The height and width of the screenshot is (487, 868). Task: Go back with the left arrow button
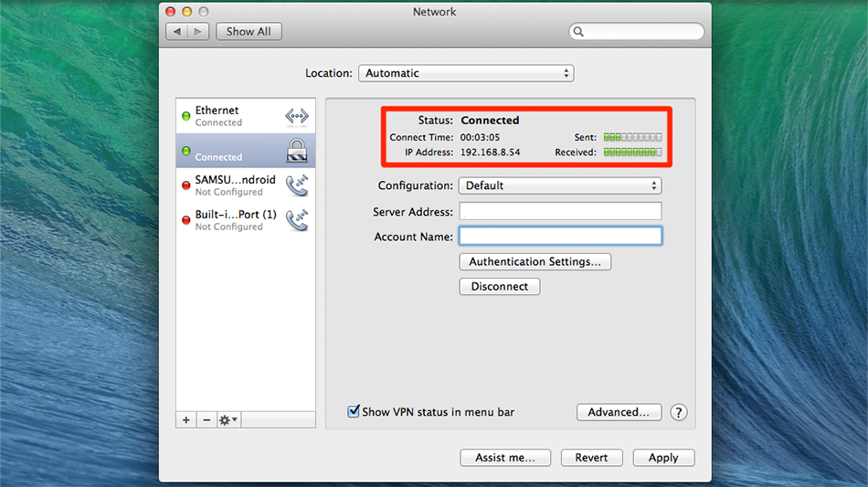tap(176, 31)
